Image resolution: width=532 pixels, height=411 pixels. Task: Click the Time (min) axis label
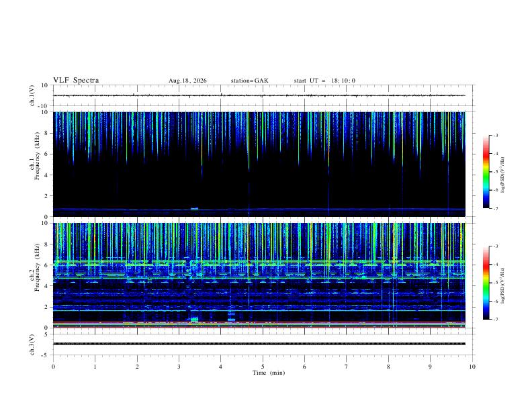point(269,373)
